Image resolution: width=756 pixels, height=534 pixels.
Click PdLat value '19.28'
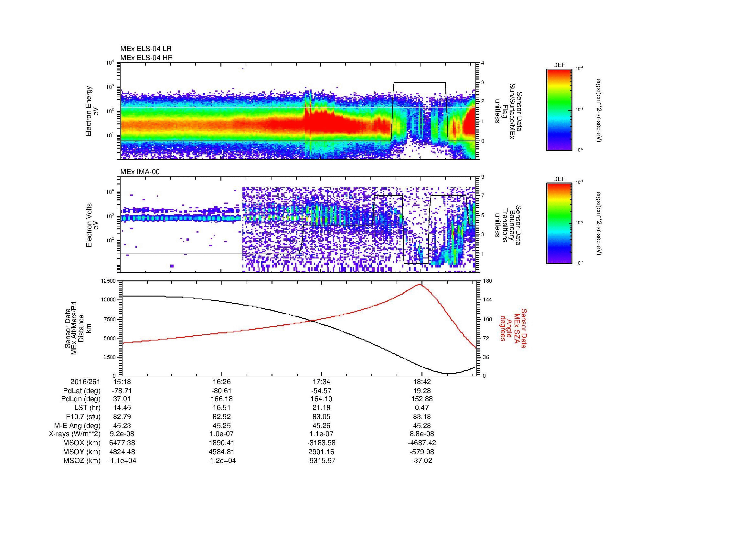click(x=422, y=391)
